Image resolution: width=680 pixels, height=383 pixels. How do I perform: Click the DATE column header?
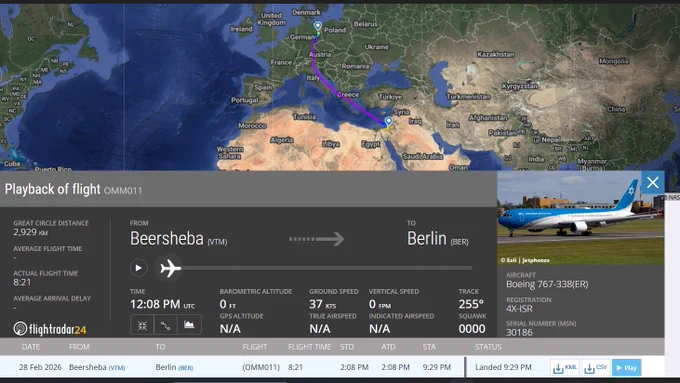coord(31,347)
